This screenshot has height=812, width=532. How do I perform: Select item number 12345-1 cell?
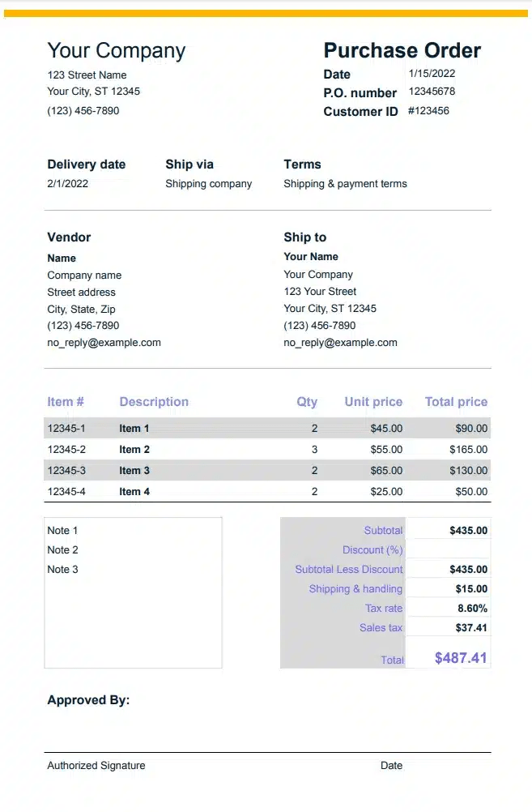(x=66, y=429)
